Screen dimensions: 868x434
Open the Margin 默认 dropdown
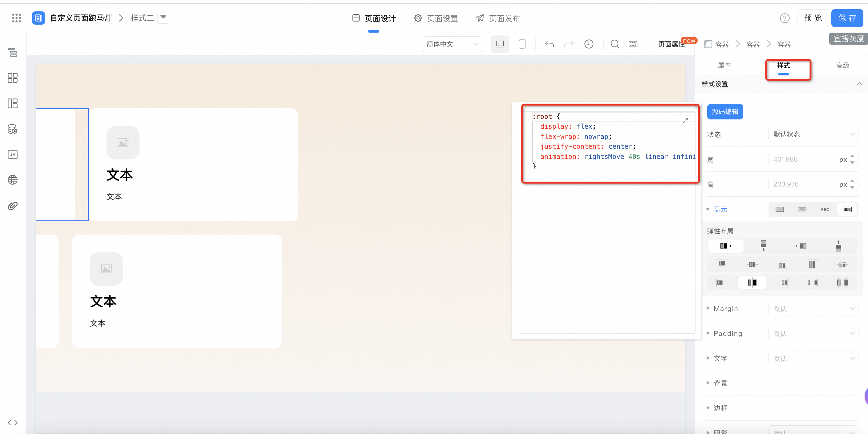[813, 308]
